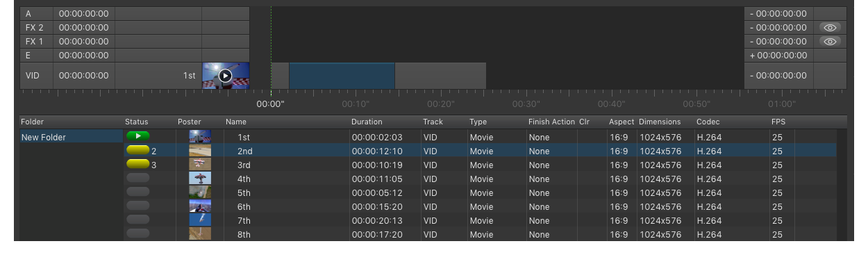Click Finish Action column header
The height and width of the screenshot is (255, 868).
coord(551,122)
